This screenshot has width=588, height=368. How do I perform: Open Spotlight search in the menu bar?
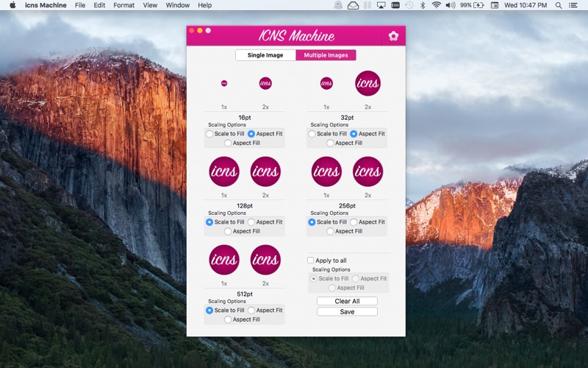pyautogui.click(x=559, y=5)
